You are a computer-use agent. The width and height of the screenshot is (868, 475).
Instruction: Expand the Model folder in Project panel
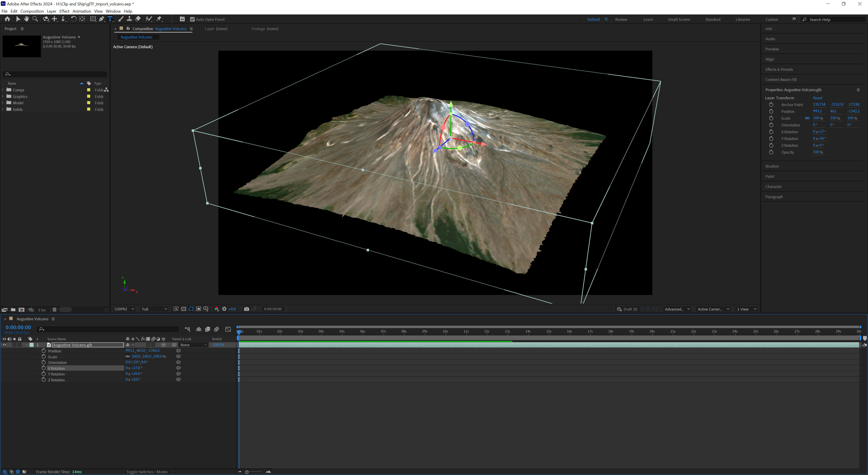[x=3, y=103]
